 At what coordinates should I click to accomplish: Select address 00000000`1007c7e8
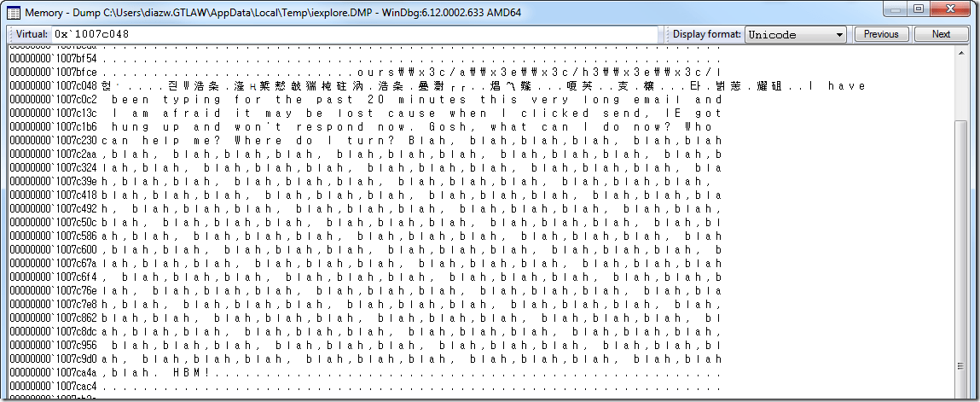pos(53,305)
